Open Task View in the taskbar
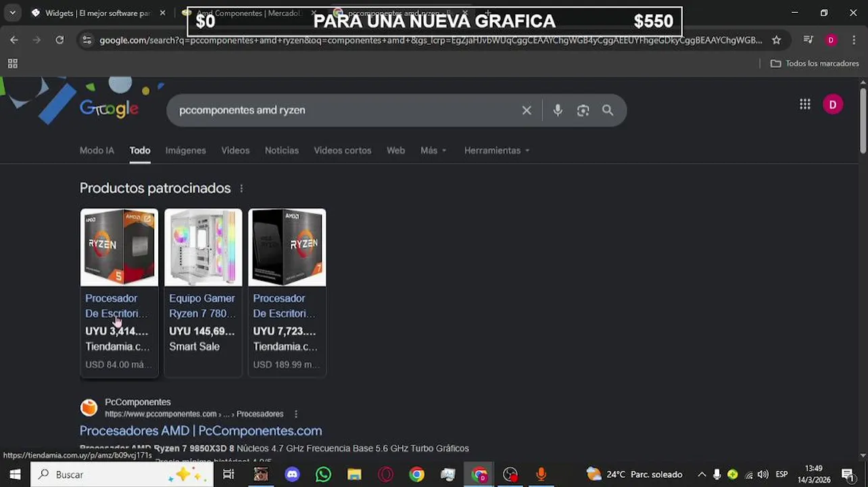The image size is (868, 487). point(228,474)
